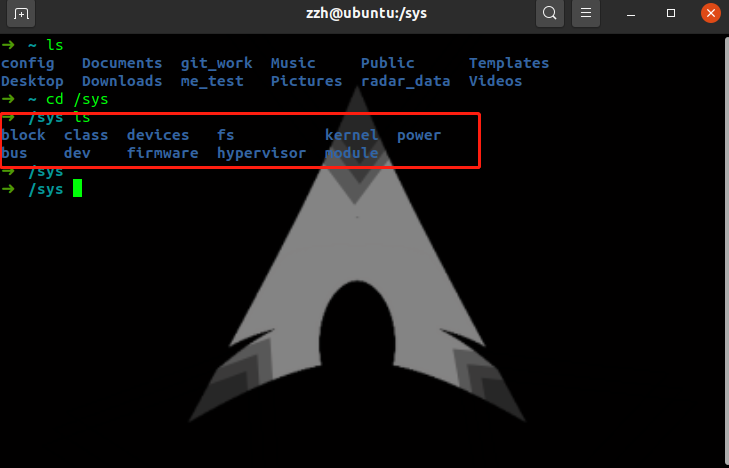Click the 'power' entry in /sys
Screen dimensions: 729x468
tap(419, 135)
